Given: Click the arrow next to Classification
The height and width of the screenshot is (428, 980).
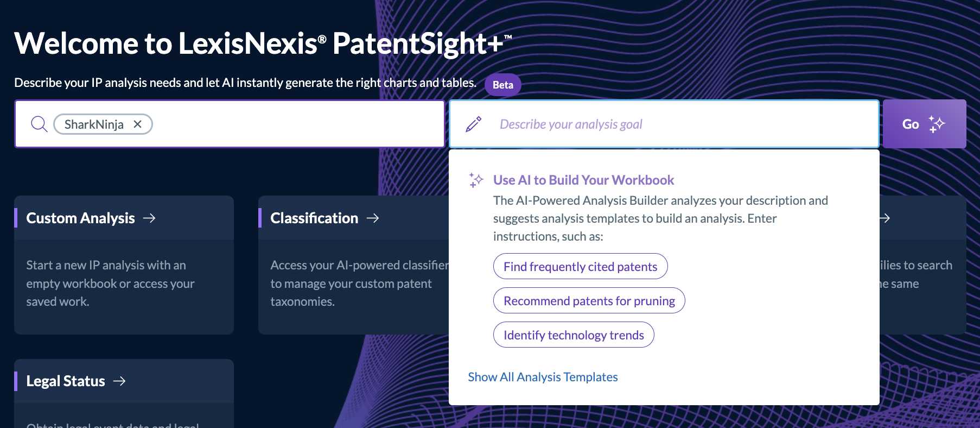Looking at the screenshot, I should 373,218.
